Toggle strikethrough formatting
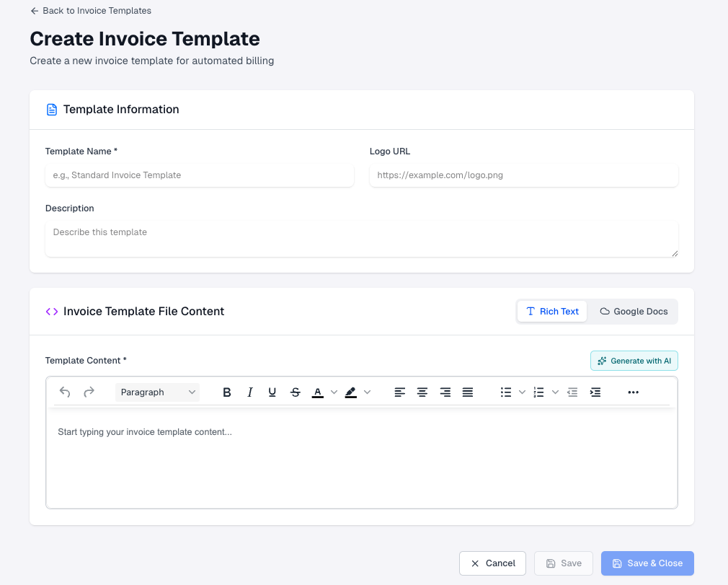728x585 pixels. pyautogui.click(x=296, y=392)
